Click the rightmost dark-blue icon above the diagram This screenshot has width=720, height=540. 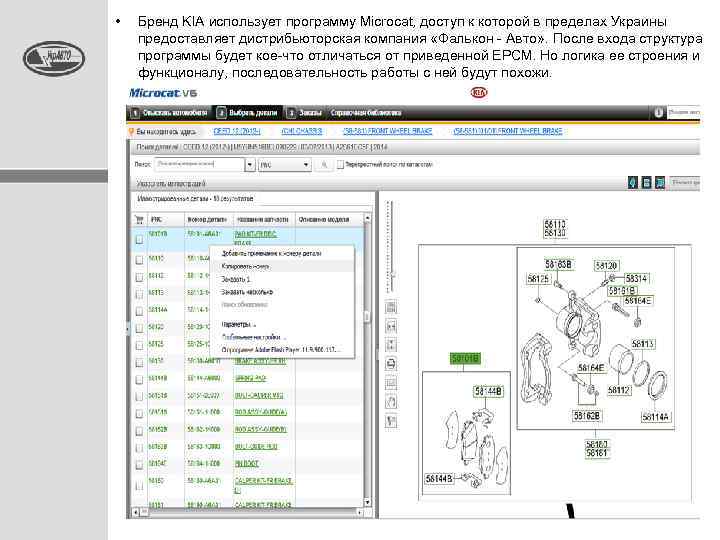[660, 183]
